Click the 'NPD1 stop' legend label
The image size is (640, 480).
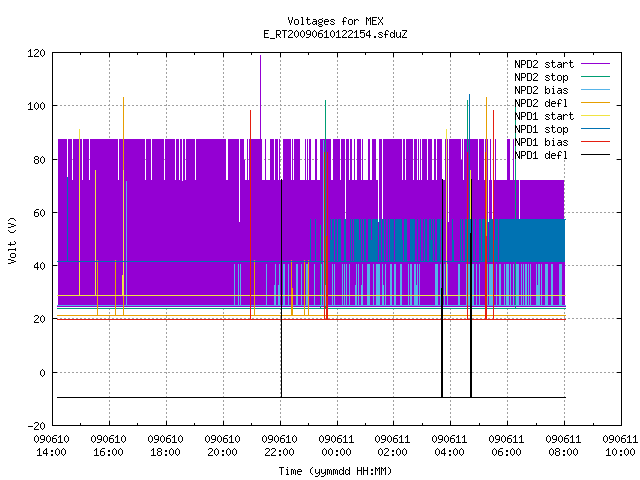click(541, 129)
